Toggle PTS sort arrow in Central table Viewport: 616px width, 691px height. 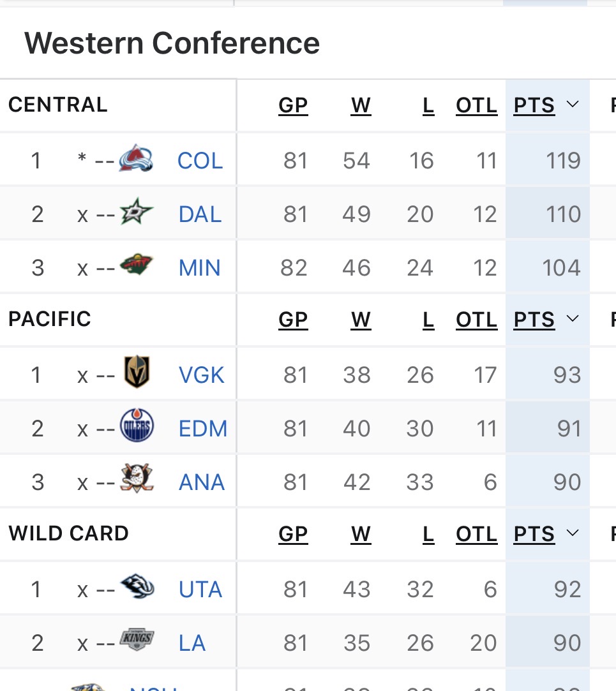[572, 105]
